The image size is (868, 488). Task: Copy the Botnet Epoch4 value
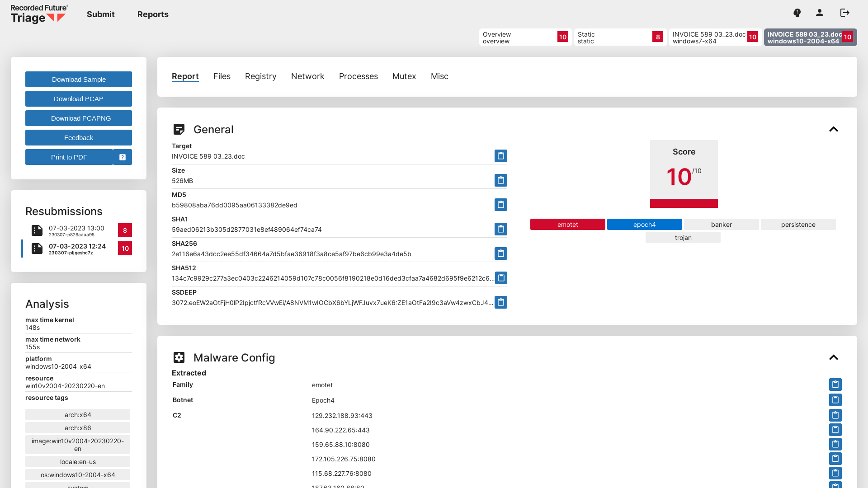pyautogui.click(x=835, y=400)
